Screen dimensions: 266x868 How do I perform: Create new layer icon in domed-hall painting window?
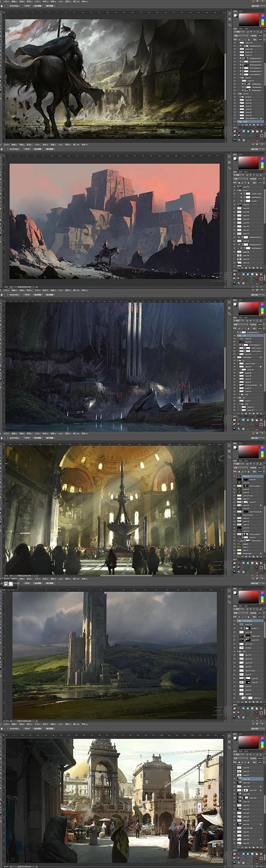click(257, 557)
